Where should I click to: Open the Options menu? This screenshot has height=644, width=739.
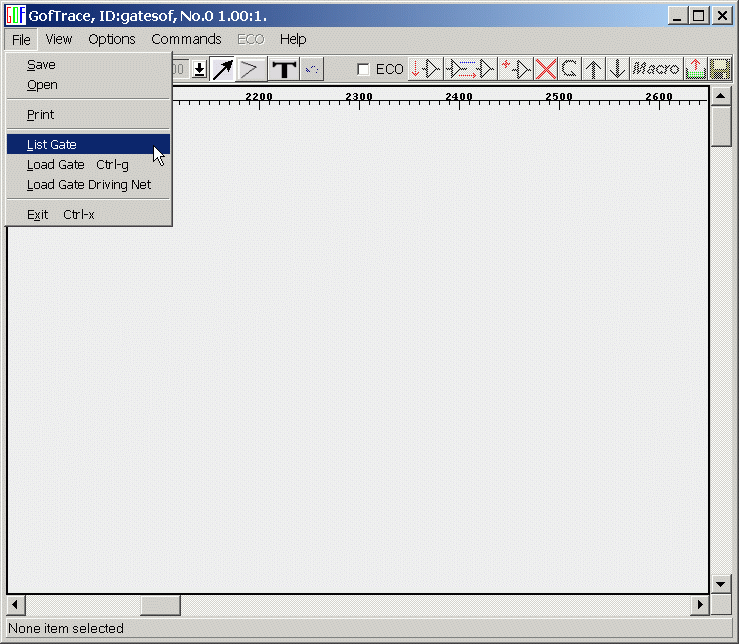111,39
